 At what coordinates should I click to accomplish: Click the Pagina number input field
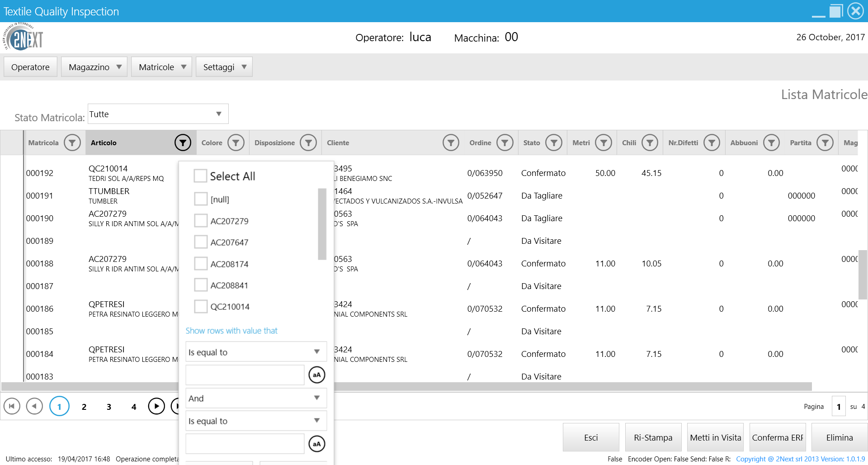point(839,407)
